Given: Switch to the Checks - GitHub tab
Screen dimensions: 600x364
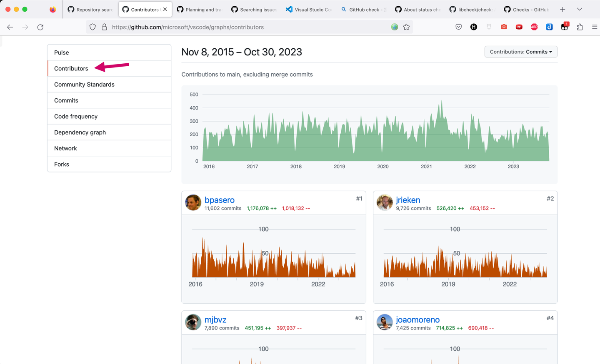Looking at the screenshot, I should coord(527,9).
